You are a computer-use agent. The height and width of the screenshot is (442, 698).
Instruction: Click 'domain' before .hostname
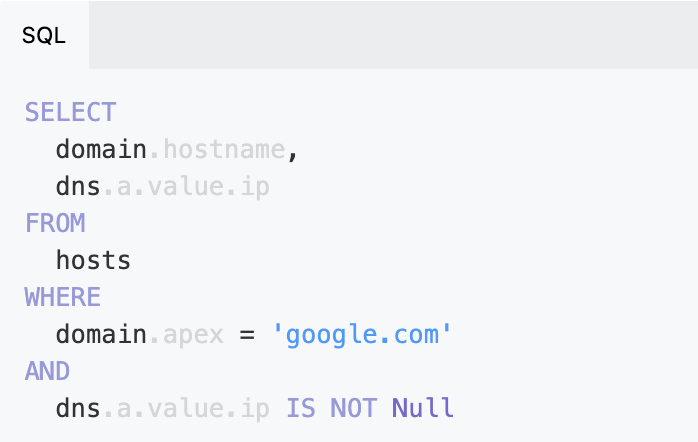coord(101,149)
